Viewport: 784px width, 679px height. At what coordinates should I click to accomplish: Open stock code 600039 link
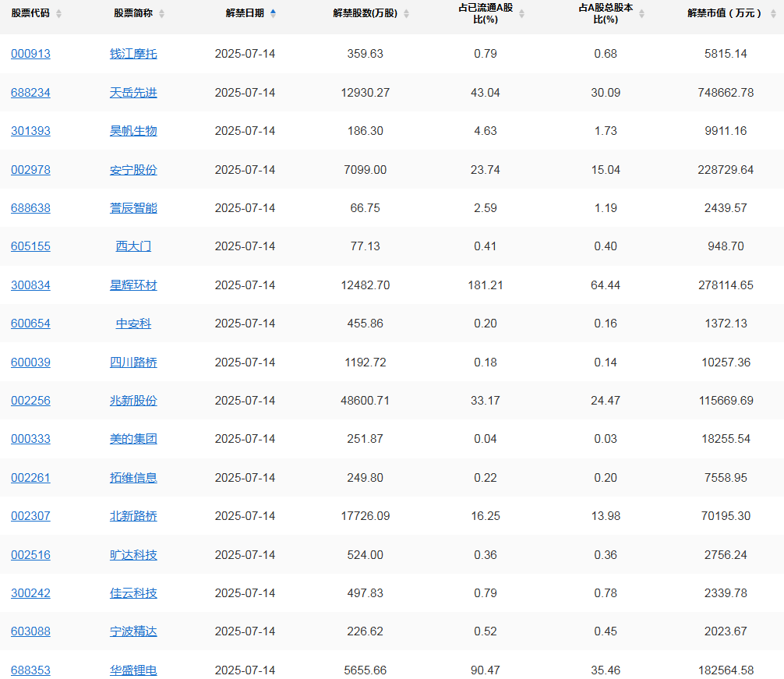point(30,362)
